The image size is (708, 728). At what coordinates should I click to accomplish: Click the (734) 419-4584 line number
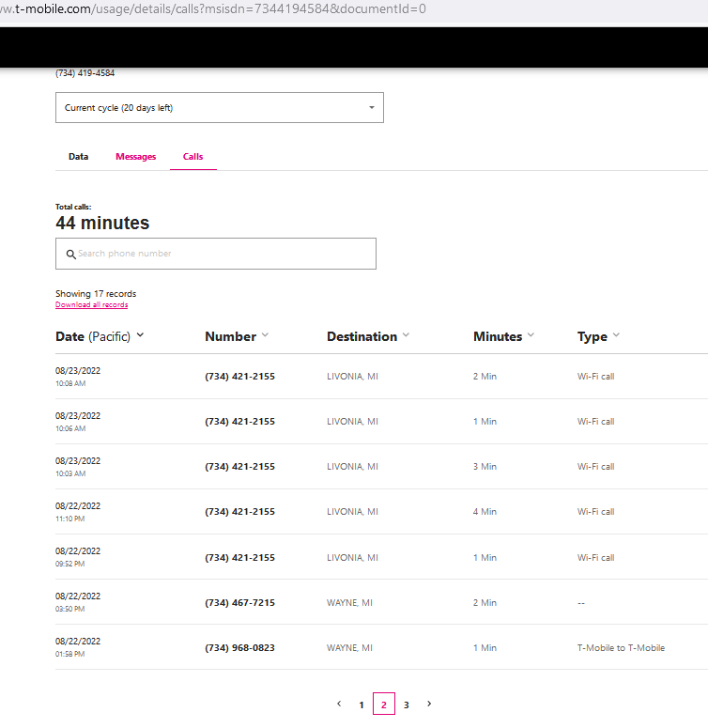[x=85, y=73]
